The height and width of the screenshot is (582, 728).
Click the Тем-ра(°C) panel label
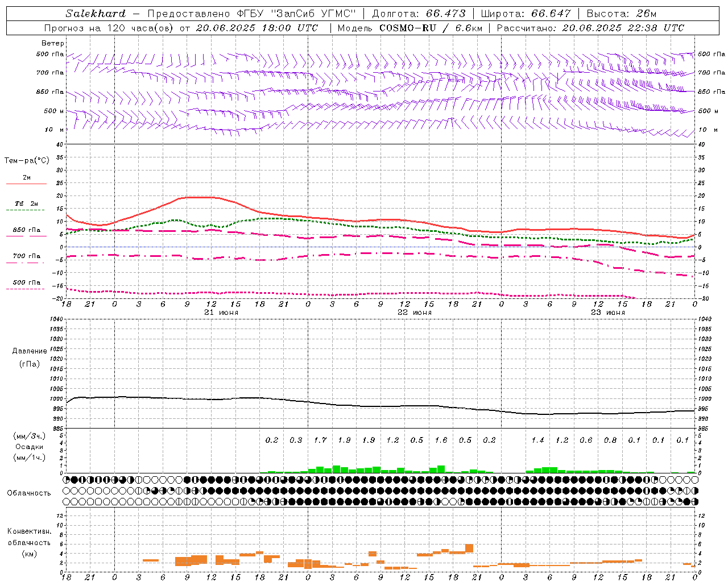(x=27, y=160)
